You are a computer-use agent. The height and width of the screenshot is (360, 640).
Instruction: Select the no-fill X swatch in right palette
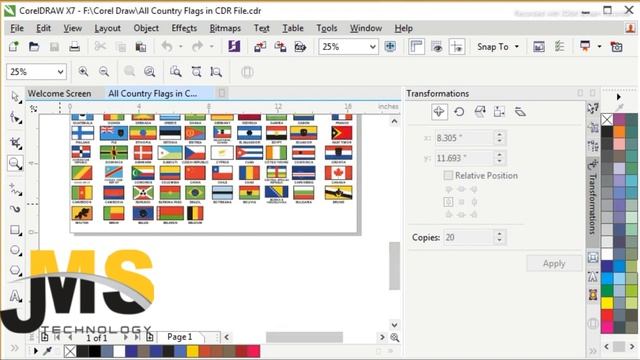pyautogui.click(x=607, y=120)
